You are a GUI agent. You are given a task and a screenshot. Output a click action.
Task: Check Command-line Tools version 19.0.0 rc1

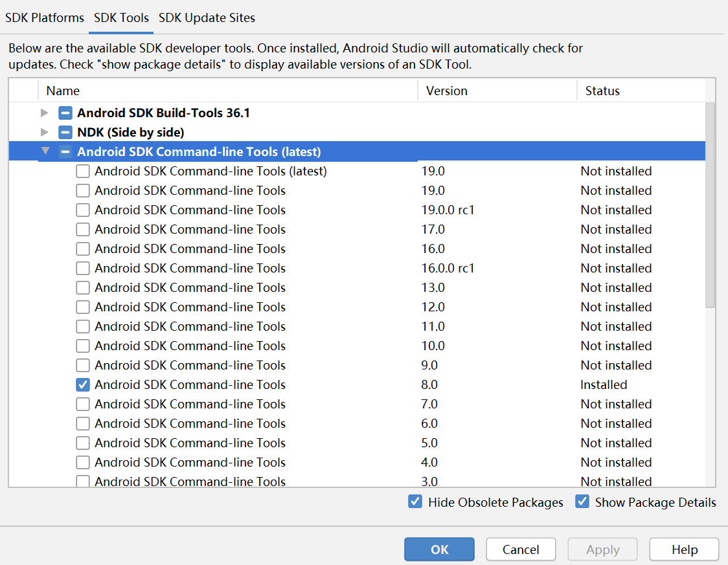[x=83, y=210]
